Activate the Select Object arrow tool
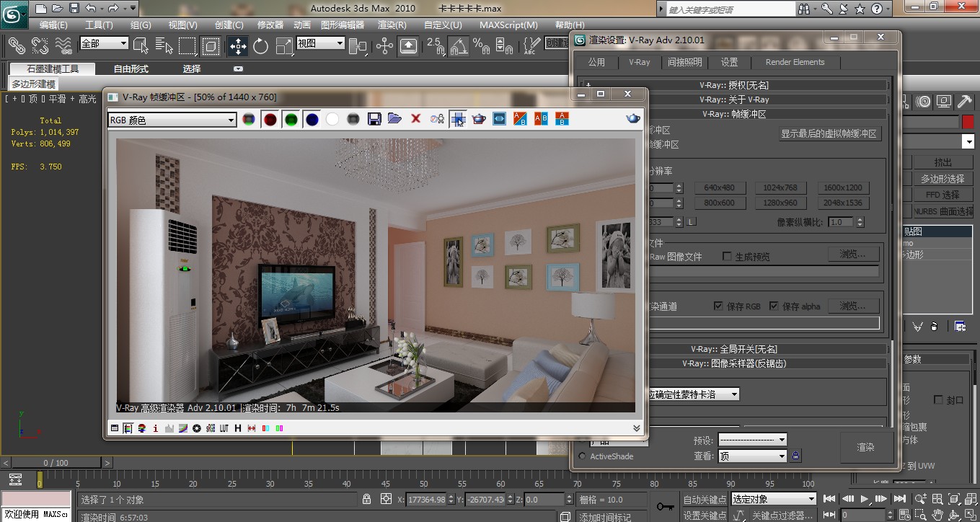 coord(141,46)
